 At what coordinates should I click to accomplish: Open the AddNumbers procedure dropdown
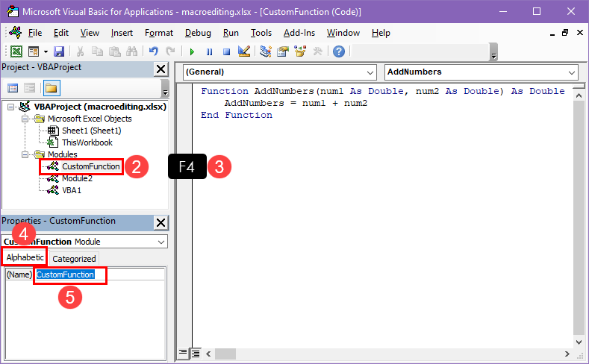point(572,72)
